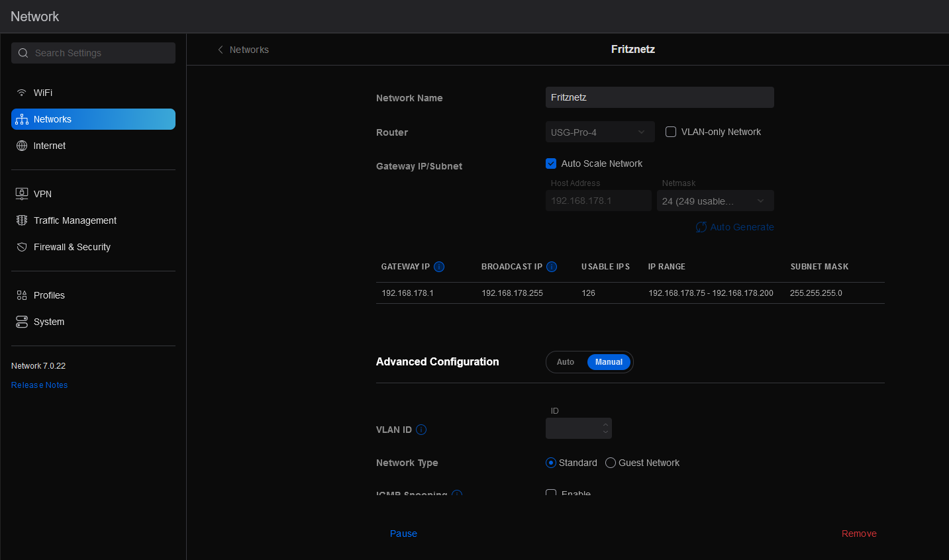This screenshot has width=949, height=560.
Task: Click the Gateway IP info icon
Action: click(439, 267)
